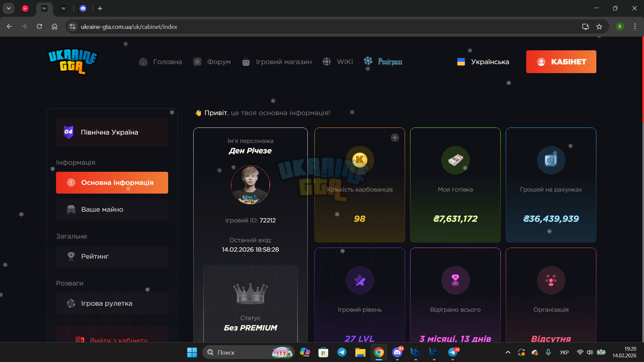The width and height of the screenshot is (644, 362).
Task: Click the Головна home icon in nav
Action: pyautogui.click(x=143, y=62)
